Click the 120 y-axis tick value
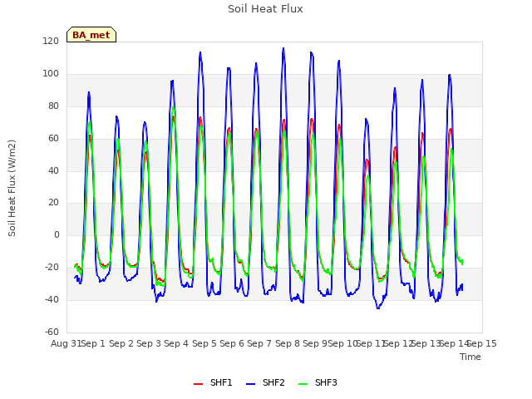Image resolution: width=532 pixels, height=399 pixels. pyautogui.click(x=51, y=42)
